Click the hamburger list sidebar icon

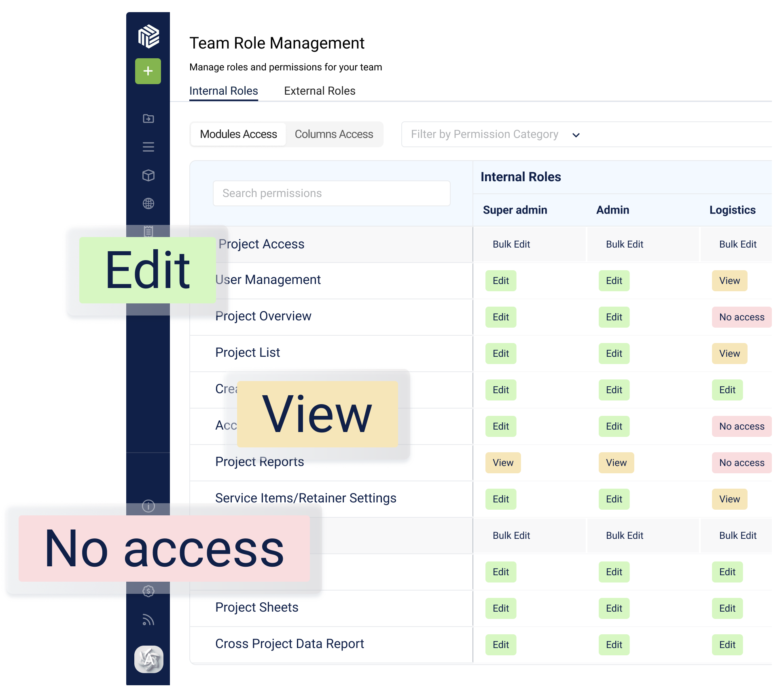coord(148,147)
